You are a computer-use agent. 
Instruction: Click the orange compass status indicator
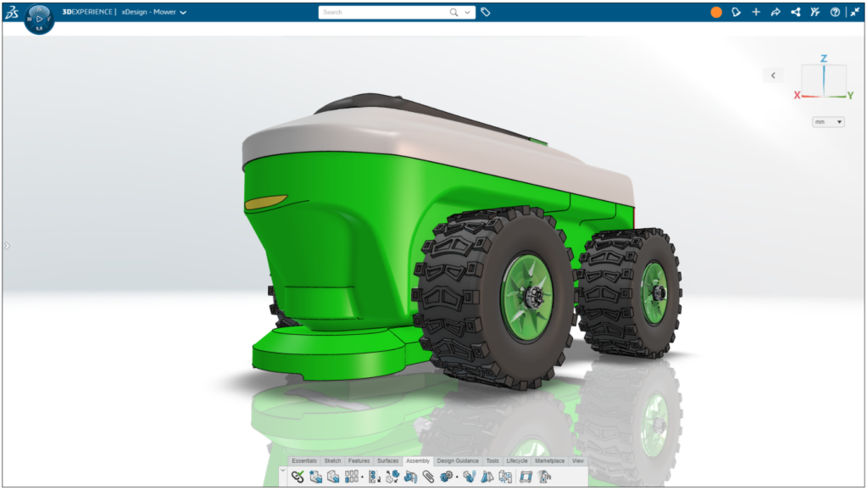pos(715,13)
